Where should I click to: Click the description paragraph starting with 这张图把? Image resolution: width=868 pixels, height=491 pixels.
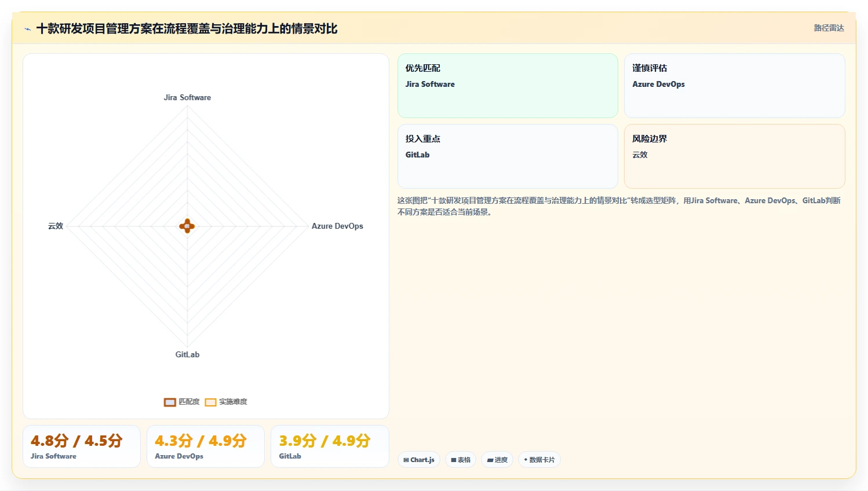point(619,206)
